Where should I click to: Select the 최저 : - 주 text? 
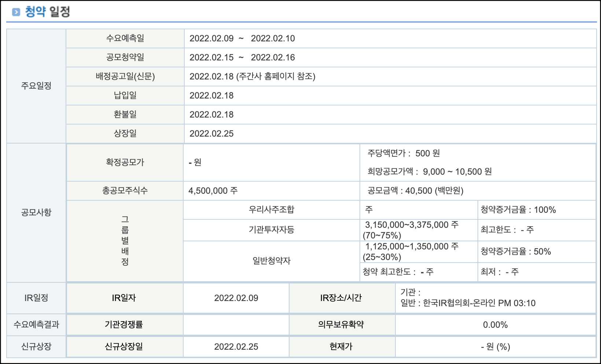[x=499, y=272]
